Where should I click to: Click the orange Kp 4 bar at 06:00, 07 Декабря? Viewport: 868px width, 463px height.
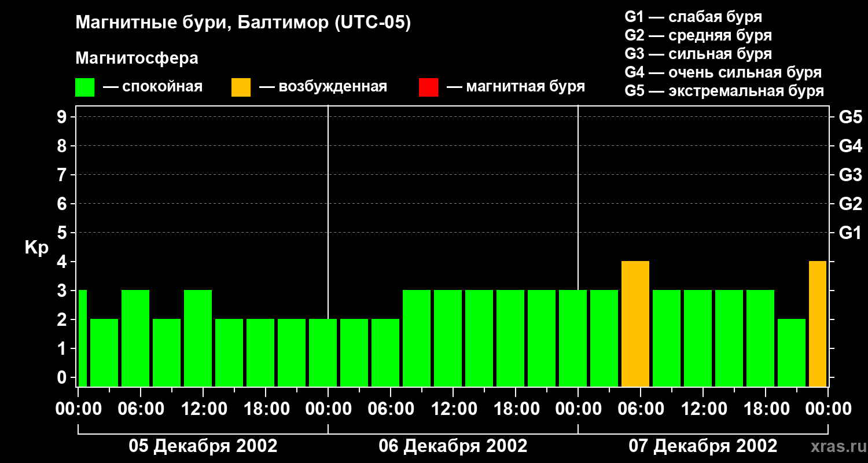coord(635,324)
